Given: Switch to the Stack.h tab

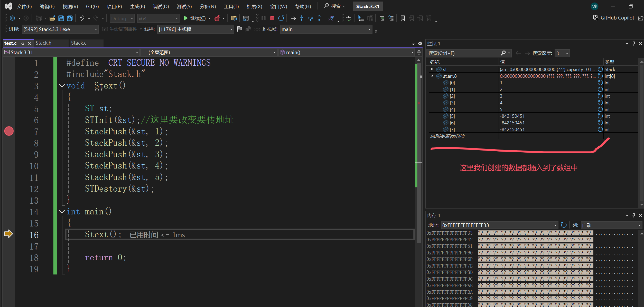Looking at the screenshot, I should (x=43, y=43).
